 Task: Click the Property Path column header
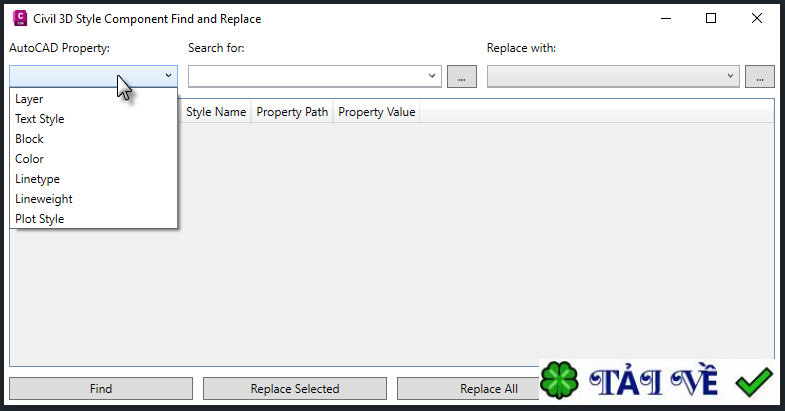point(292,112)
